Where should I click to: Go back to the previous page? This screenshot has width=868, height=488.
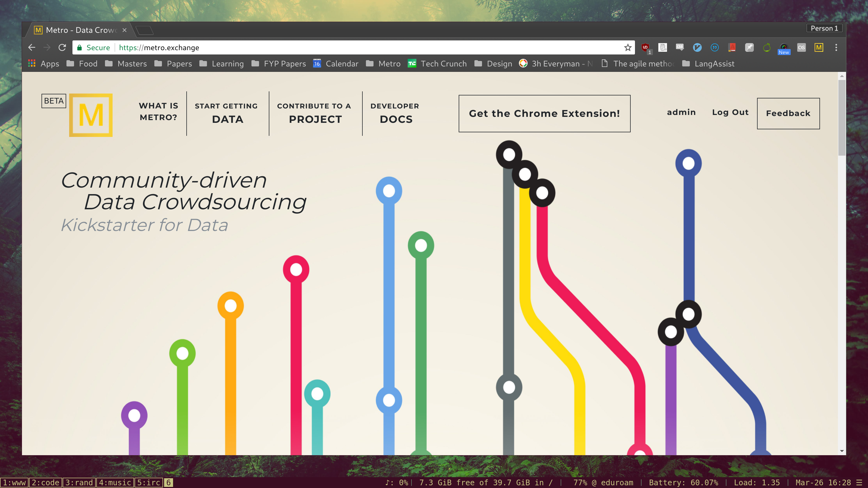coord(32,47)
